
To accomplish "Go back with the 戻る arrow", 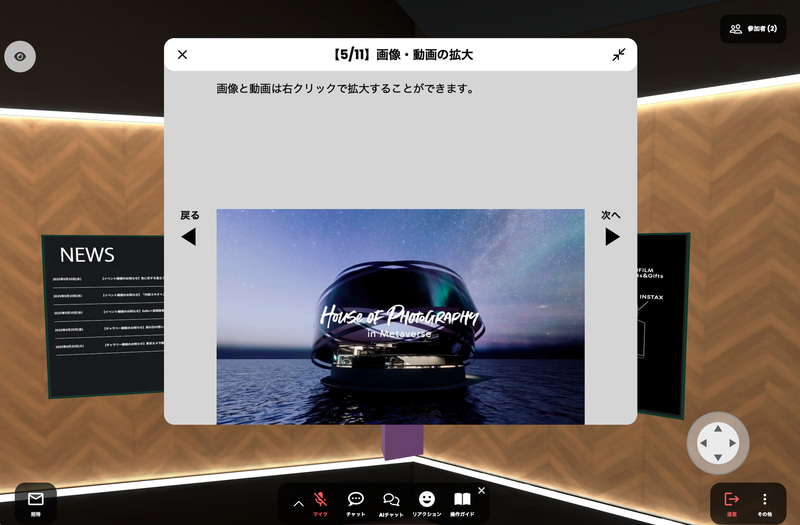I will pos(189,236).
